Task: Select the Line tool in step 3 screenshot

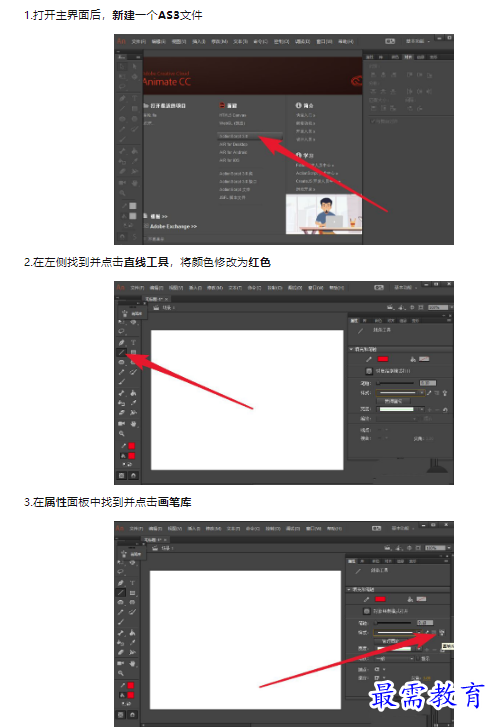Action: tap(121, 593)
